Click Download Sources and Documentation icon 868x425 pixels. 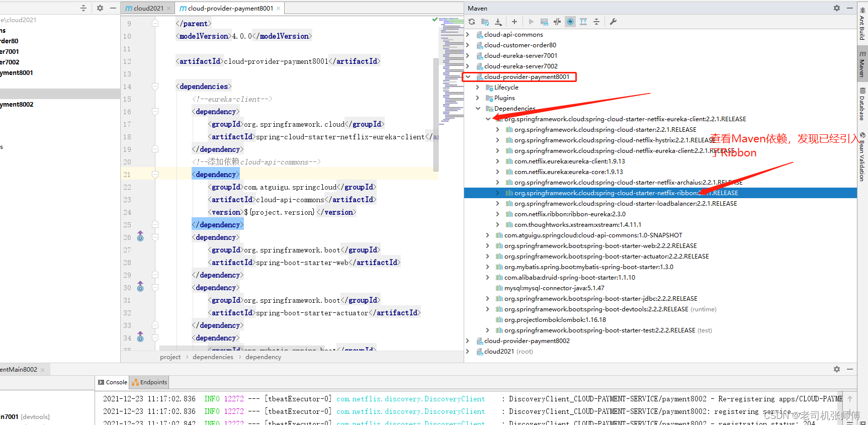click(498, 22)
